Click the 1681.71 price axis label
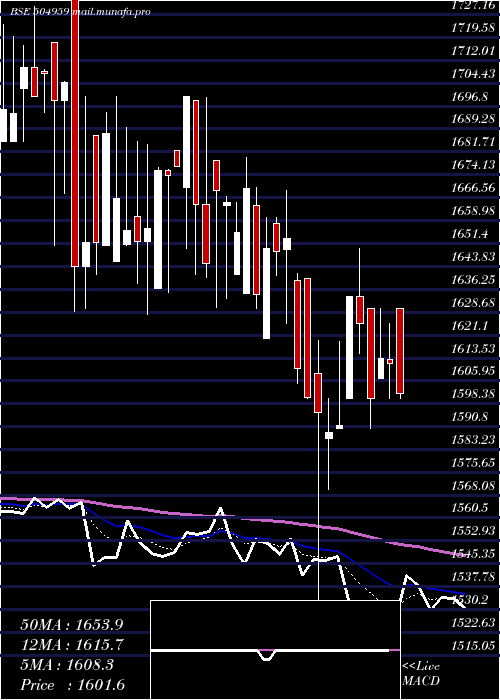 tap(473, 142)
